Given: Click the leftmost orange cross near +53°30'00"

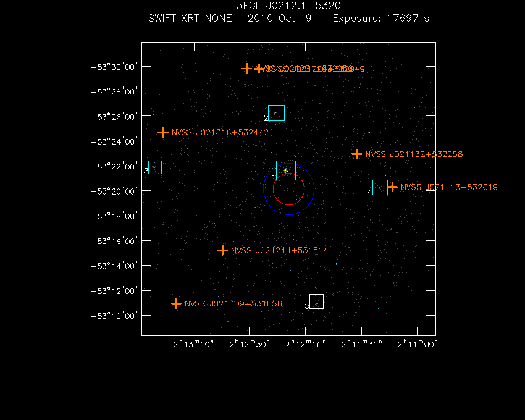Looking at the screenshot, I should (x=247, y=69).
